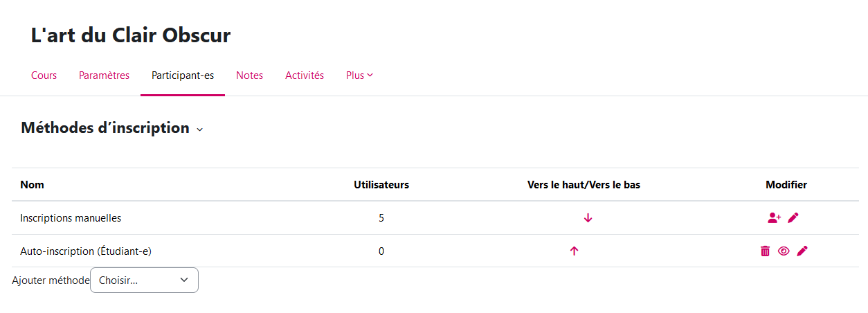Switch to the Activités tab

[x=305, y=75]
